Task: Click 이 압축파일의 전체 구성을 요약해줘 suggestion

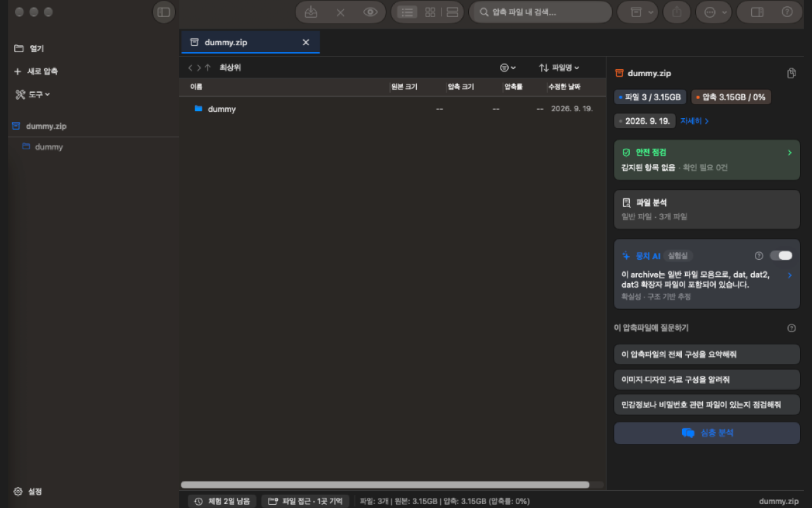Action: coord(707,354)
